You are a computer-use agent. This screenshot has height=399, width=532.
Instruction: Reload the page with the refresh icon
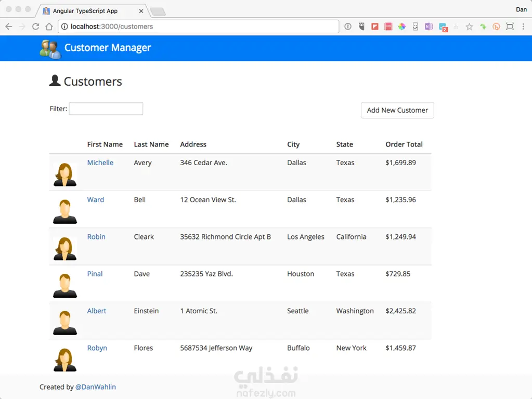[36, 26]
